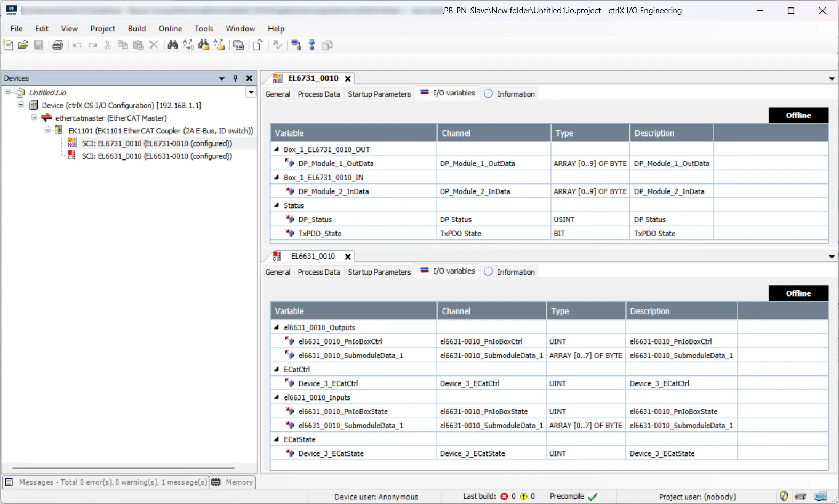Click the blue download arrow toolbar icon
Image resolution: width=839 pixels, height=504 pixels.
(312, 45)
